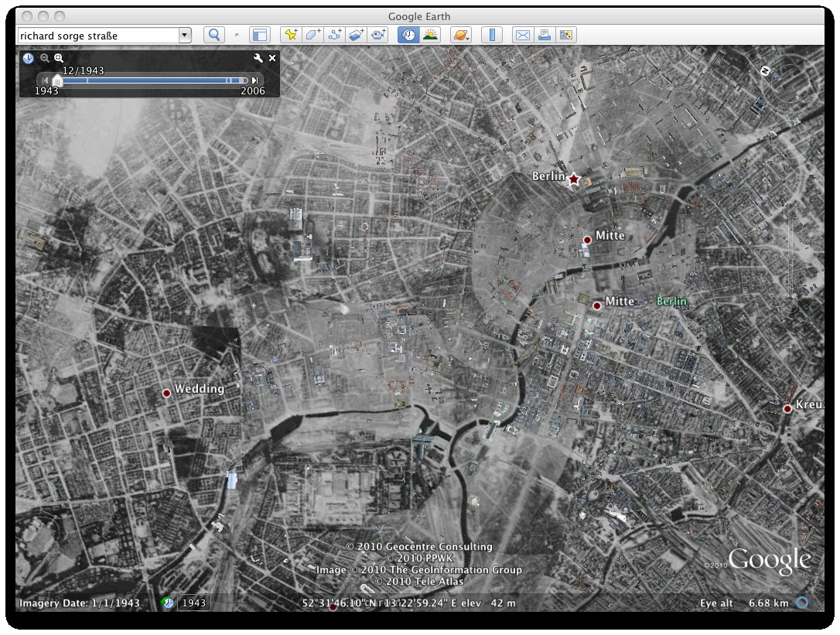Select the Add Path tool
Viewport: 840px width, 635px height.
[x=334, y=35]
